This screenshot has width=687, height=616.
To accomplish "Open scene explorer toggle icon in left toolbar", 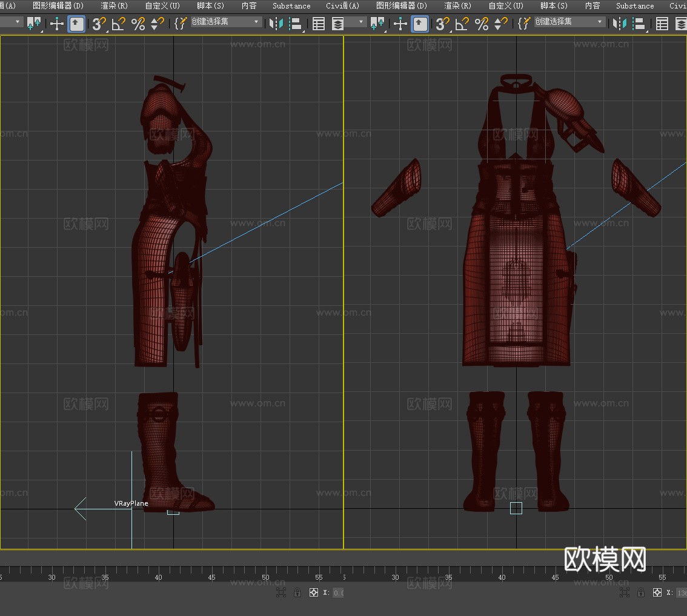I will (319, 24).
